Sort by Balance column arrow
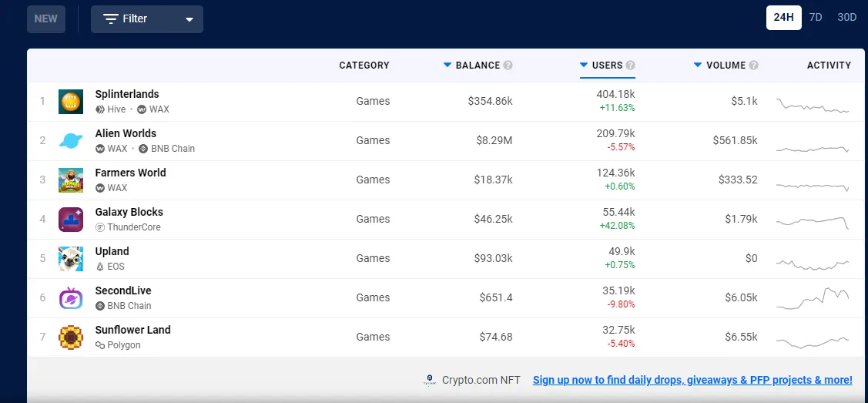This screenshot has width=868, height=403. 447,65
